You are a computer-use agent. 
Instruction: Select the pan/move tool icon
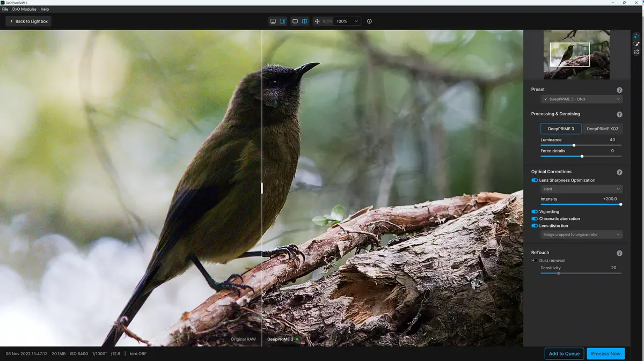317,21
